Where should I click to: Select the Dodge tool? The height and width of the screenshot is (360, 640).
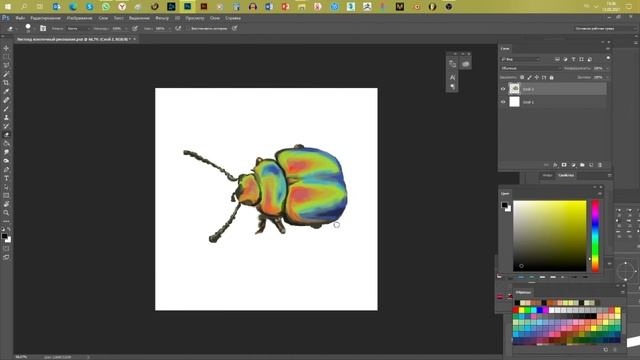click(x=6, y=160)
